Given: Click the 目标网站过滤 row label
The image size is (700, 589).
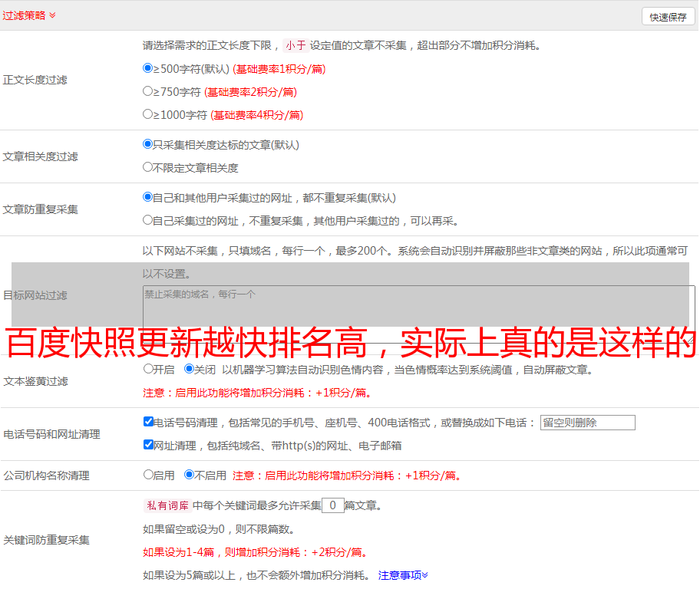Looking at the screenshot, I should [x=35, y=295].
